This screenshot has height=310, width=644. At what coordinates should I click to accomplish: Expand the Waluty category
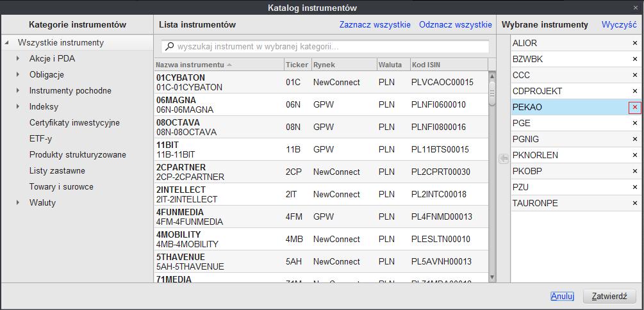click(18, 203)
